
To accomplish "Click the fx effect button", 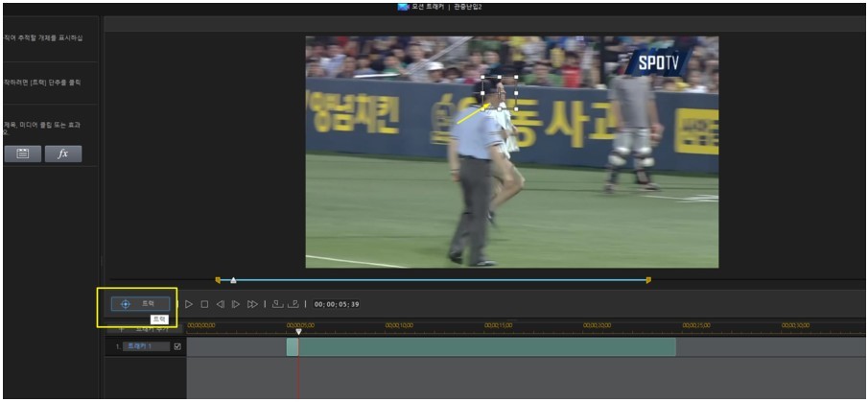I will click(x=63, y=154).
